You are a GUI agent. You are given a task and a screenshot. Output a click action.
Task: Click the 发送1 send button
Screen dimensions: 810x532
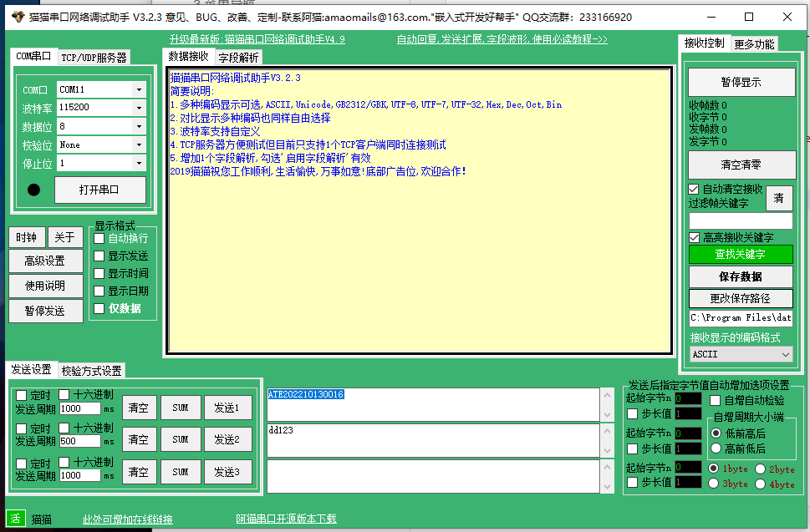tap(227, 408)
